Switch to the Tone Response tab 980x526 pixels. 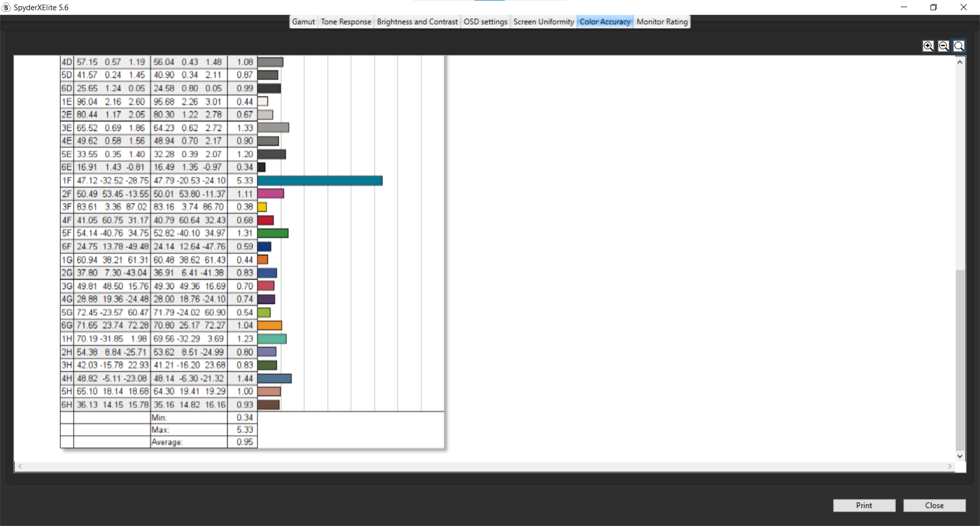[x=346, y=21]
